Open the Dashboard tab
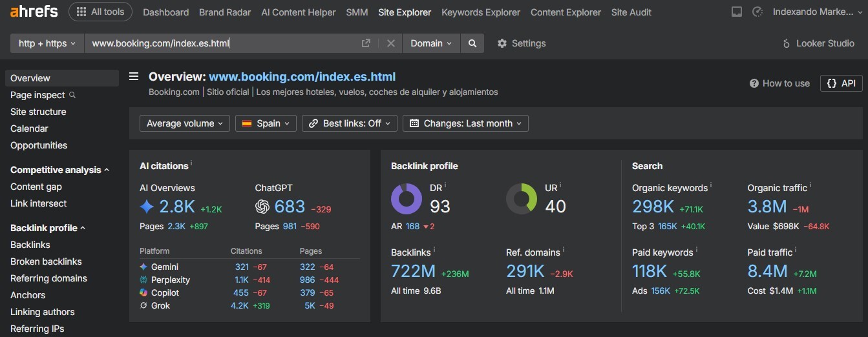Viewport: 868px width, 337px height. pos(166,12)
